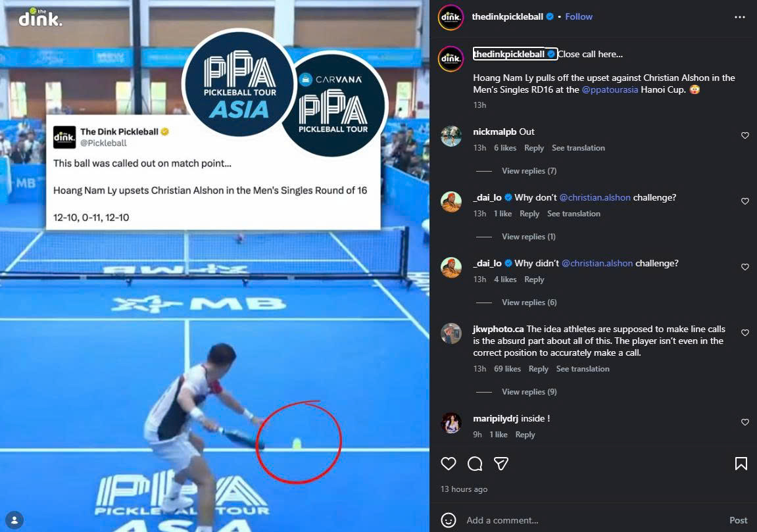Like nickmalpb's comment

745,135
